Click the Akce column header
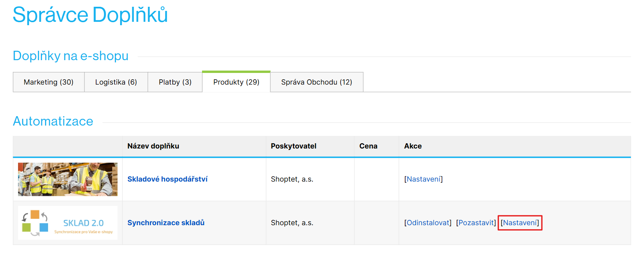 413,146
